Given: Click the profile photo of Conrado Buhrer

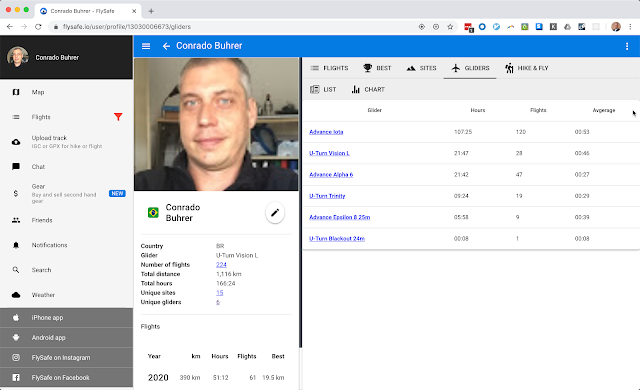Looking at the screenshot, I should click(x=216, y=124).
